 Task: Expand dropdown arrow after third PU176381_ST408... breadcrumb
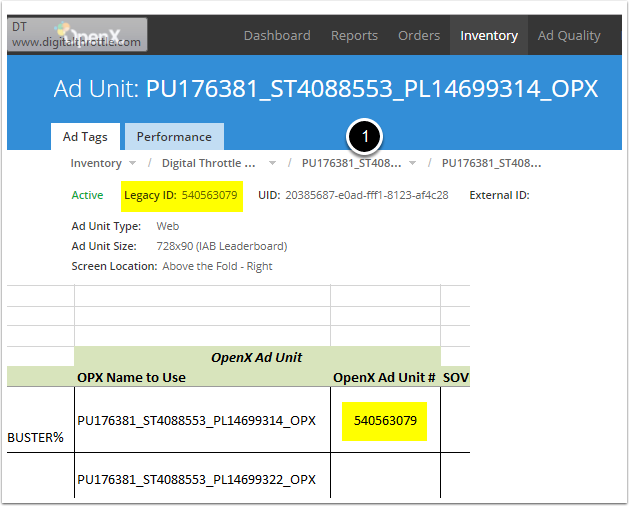click(412, 163)
